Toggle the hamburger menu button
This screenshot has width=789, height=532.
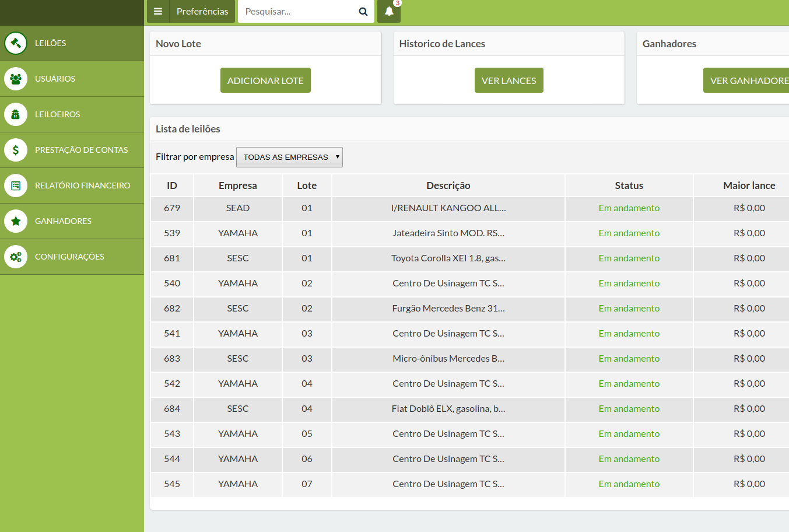point(158,11)
